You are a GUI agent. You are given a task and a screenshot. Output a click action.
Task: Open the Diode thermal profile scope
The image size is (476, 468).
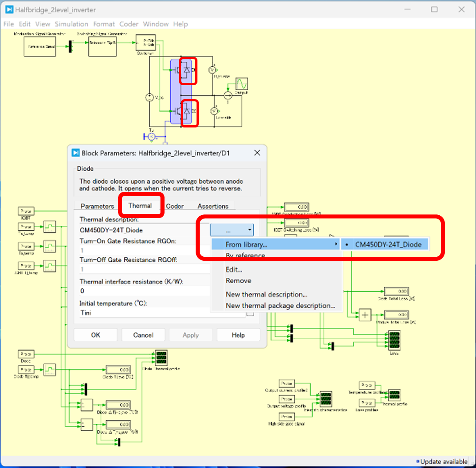point(161,358)
